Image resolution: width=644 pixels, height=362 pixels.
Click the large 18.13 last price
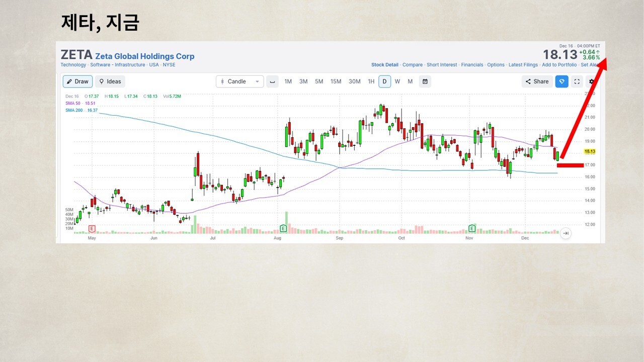click(x=559, y=54)
